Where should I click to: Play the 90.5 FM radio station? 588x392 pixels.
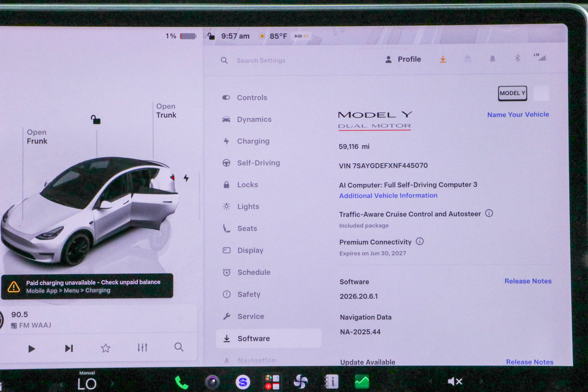pos(32,349)
